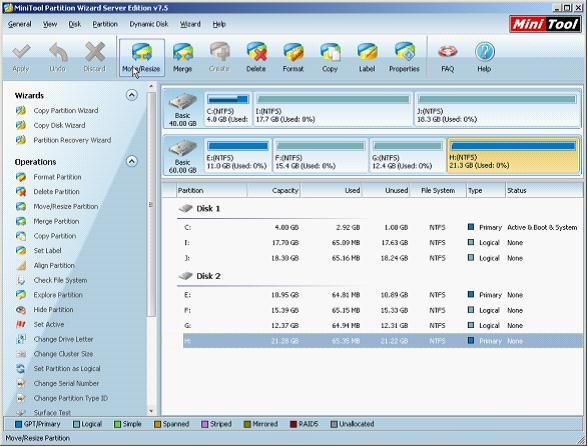Click the Help toolbar icon

(x=484, y=57)
